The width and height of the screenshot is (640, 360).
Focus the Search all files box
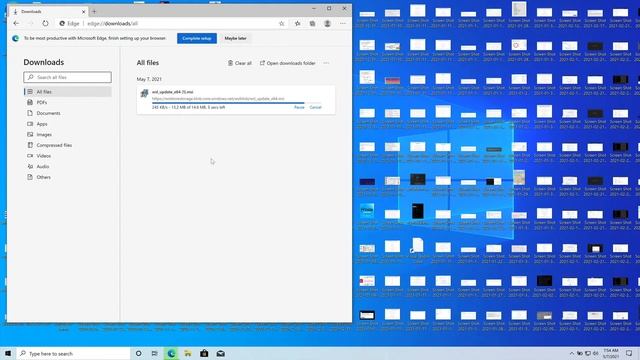pos(67,77)
